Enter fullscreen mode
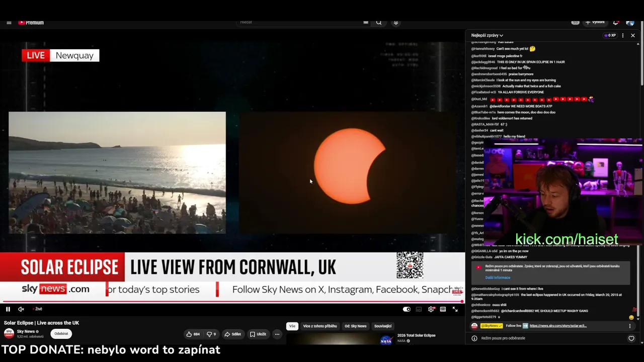Viewport: 644px width, 362px height. 455,309
